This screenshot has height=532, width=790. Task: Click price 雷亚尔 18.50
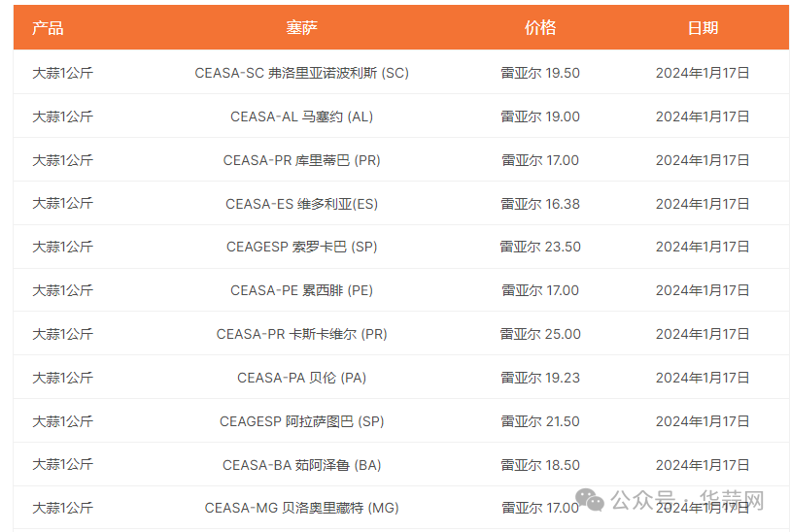(540, 465)
